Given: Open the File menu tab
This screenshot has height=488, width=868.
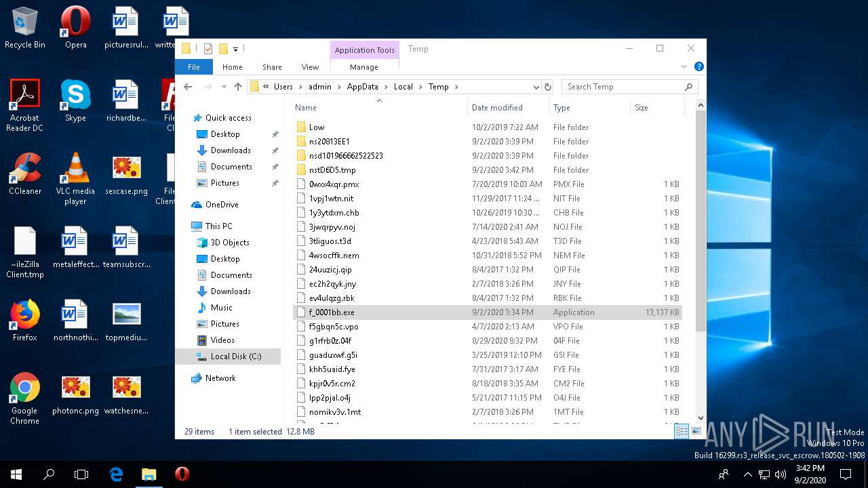Looking at the screenshot, I should (x=194, y=67).
